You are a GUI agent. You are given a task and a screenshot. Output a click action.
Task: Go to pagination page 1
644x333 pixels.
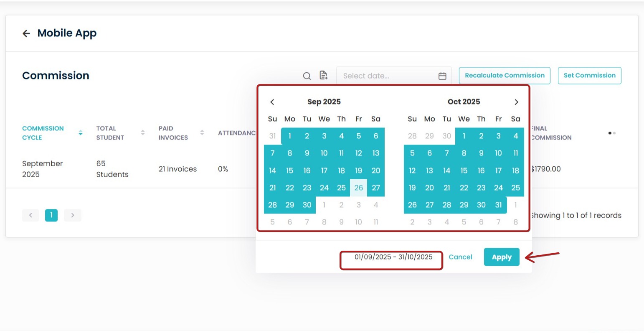tap(51, 215)
